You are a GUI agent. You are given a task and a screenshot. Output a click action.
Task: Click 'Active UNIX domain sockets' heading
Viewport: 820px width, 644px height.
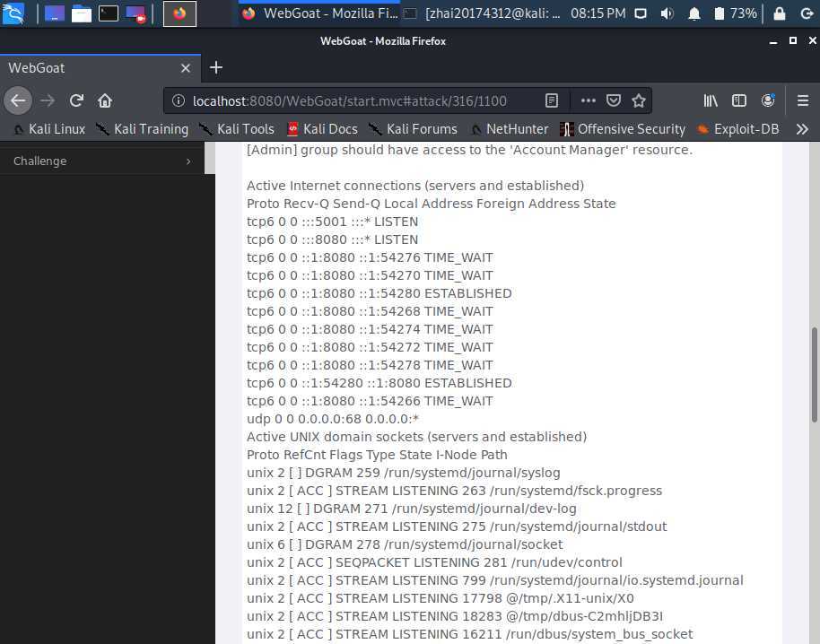pos(416,437)
